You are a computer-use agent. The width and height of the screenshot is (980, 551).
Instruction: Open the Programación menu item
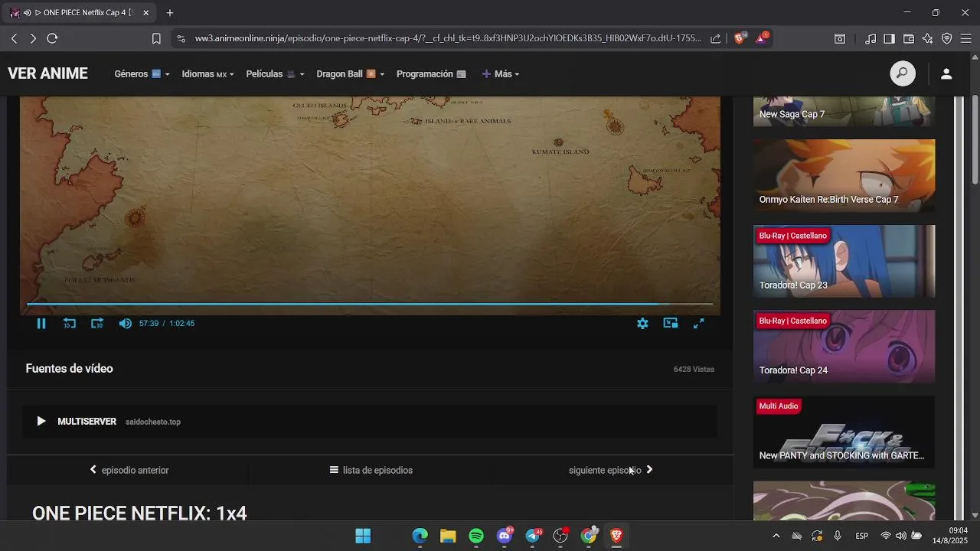coord(431,74)
